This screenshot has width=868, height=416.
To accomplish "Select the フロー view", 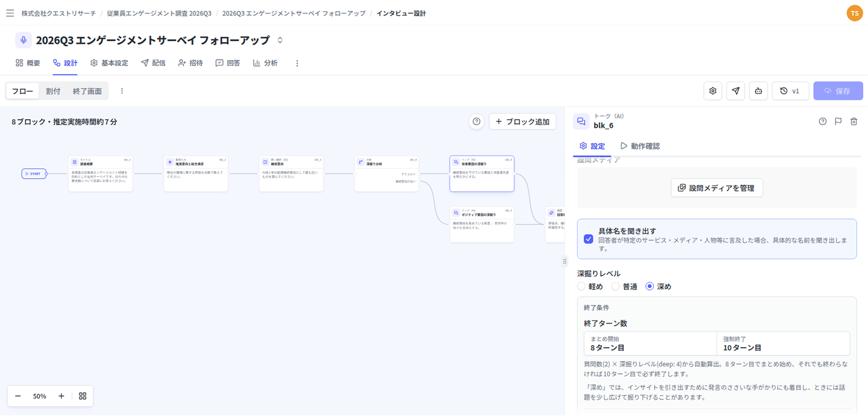I will (23, 91).
